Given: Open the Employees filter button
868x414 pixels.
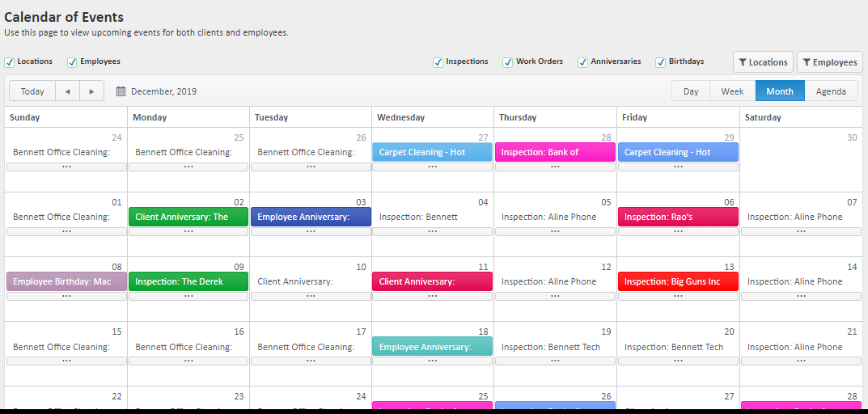Looking at the screenshot, I should [830, 62].
